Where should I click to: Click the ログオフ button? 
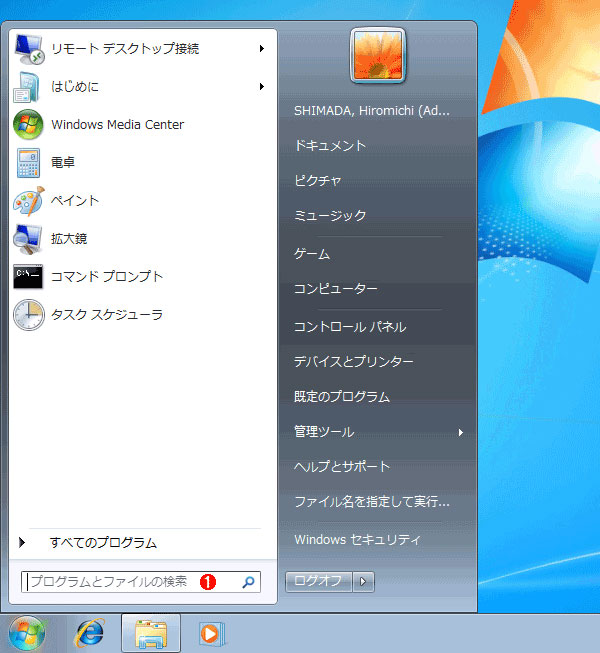click(319, 581)
